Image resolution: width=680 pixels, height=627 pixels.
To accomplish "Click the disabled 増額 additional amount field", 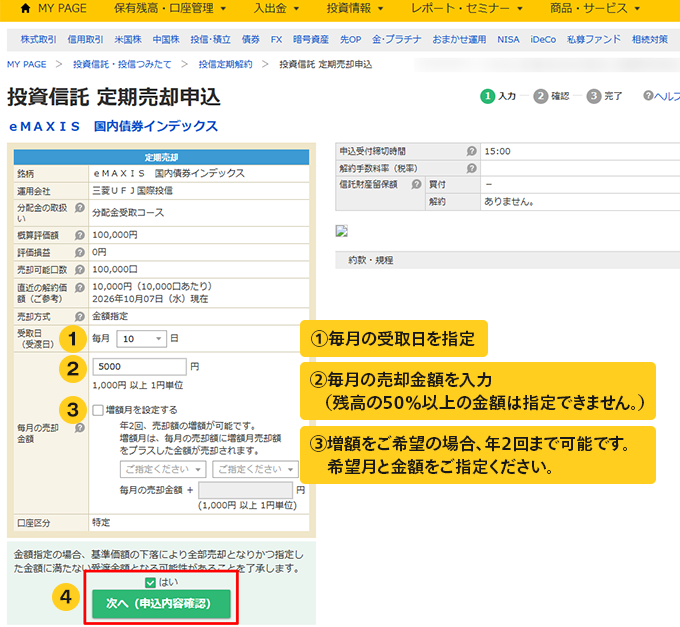I will click(245, 490).
